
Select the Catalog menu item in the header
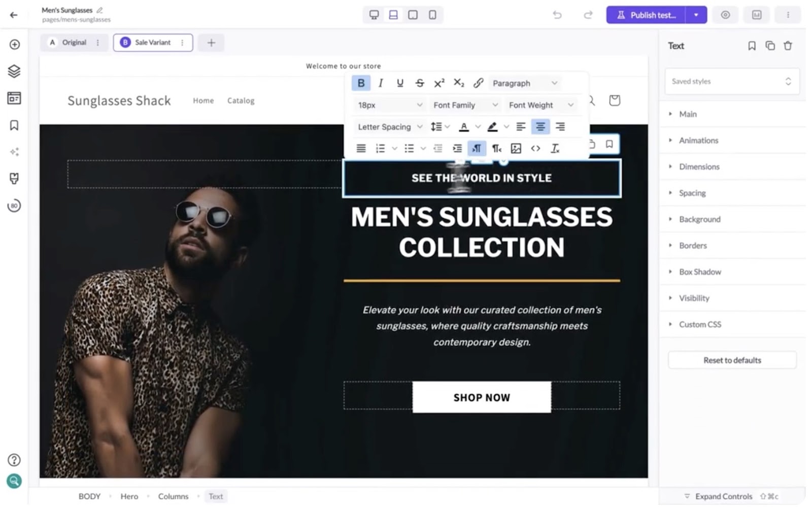coord(241,100)
